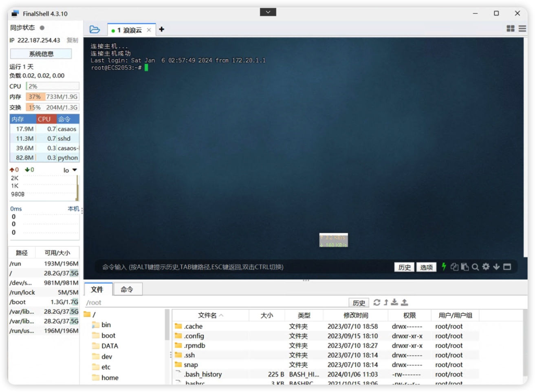Refresh the file list icon
This screenshot has width=535, height=392.
[377, 302]
